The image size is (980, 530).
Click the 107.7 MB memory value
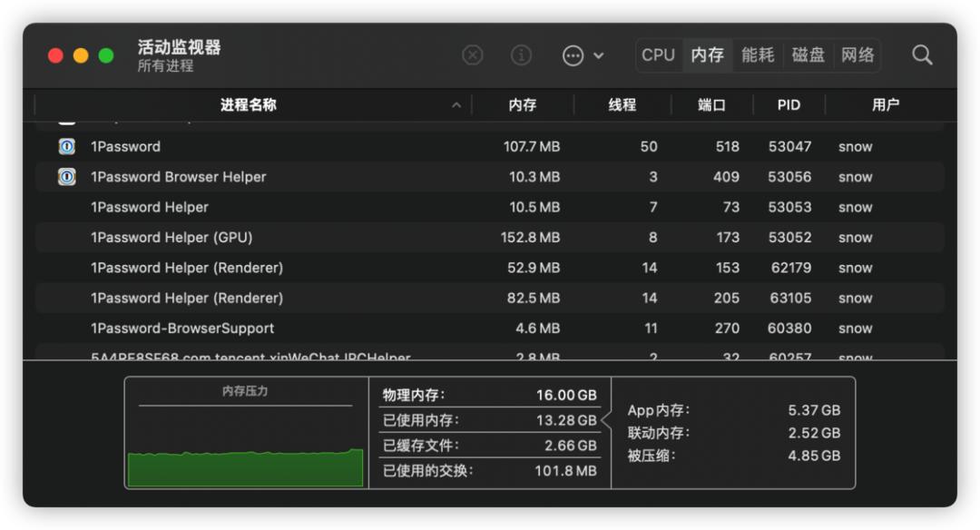[x=532, y=147]
